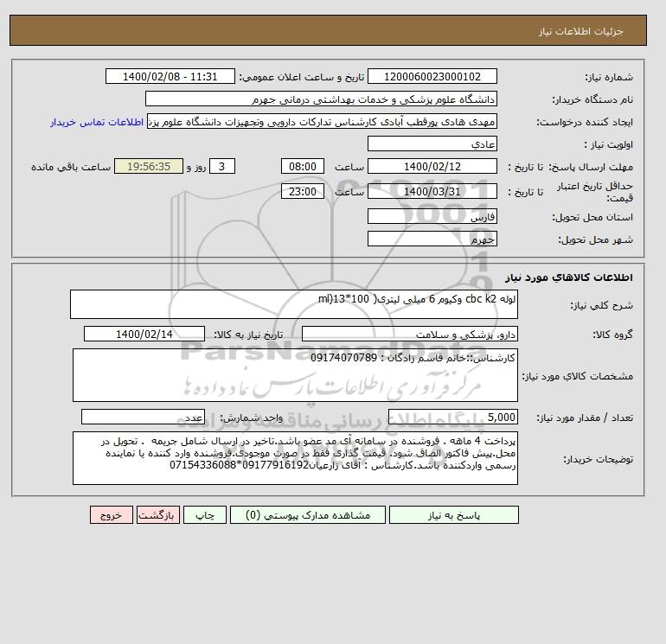666x644 pixels.
Task: Click buyer notes box پرداخت 4 ماهه
Action: coord(295,458)
